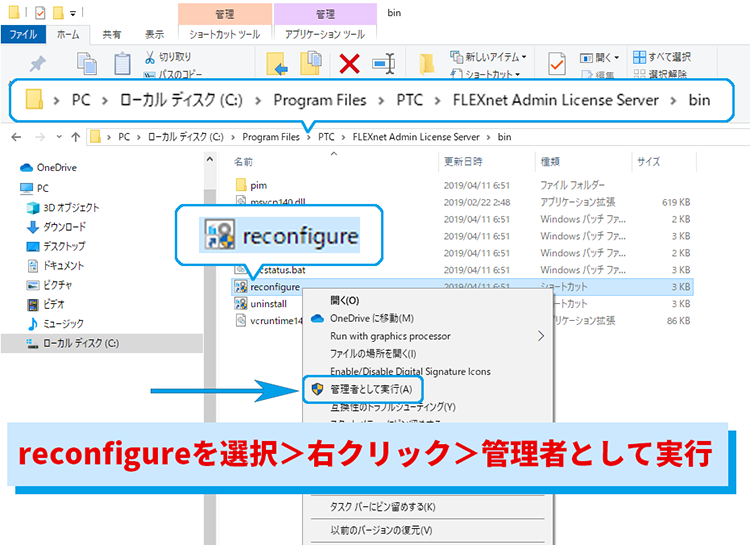Click the Move To folder icon
The height and width of the screenshot is (545, 750).
coord(276,64)
